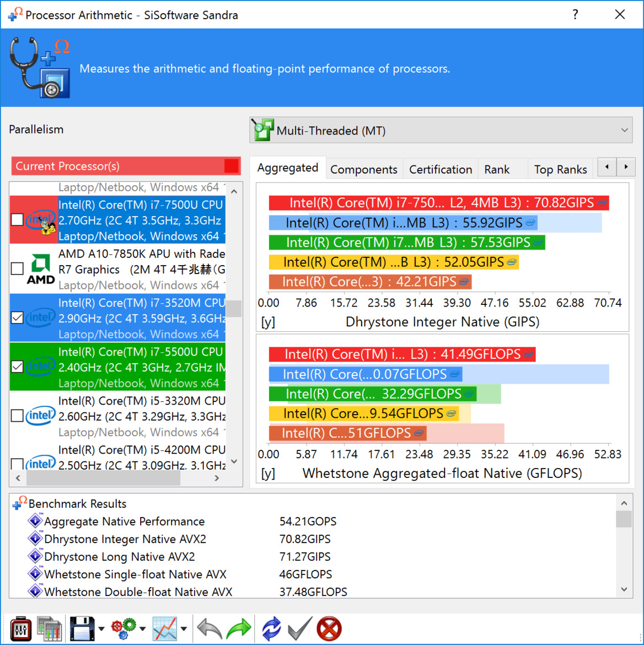This screenshot has width=644, height=645.
Task: Click the [y] axis toggle under Whetstone chart
Action: pyautogui.click(x=268, y=474)
